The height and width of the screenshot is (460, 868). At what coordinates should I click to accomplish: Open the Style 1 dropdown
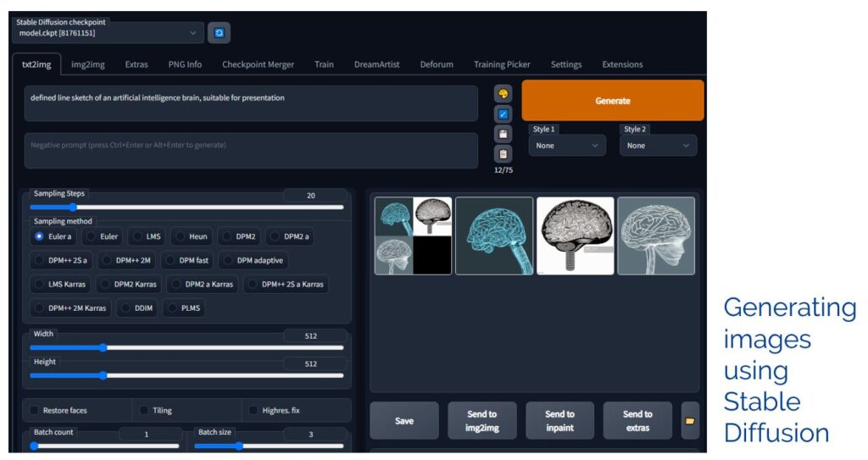567,146
